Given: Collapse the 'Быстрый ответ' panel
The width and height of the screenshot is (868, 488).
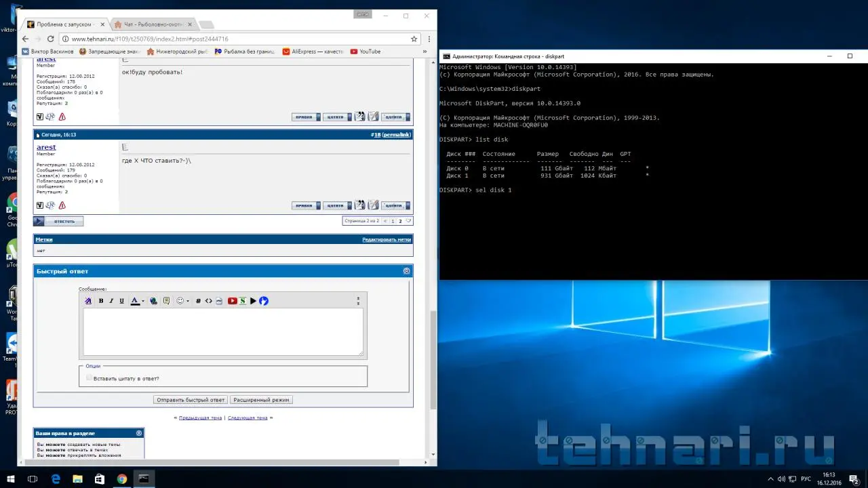Looking at the screenshot, I should point(406,271).
